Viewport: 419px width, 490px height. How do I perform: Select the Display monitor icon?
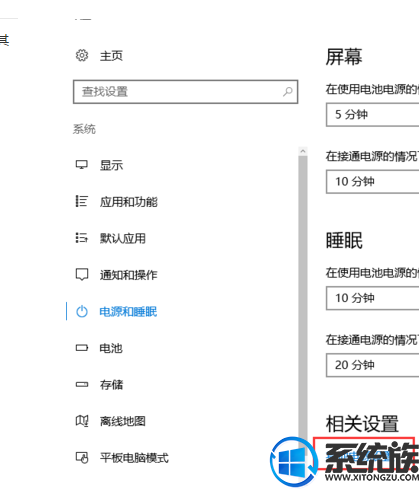click(82, 165)
